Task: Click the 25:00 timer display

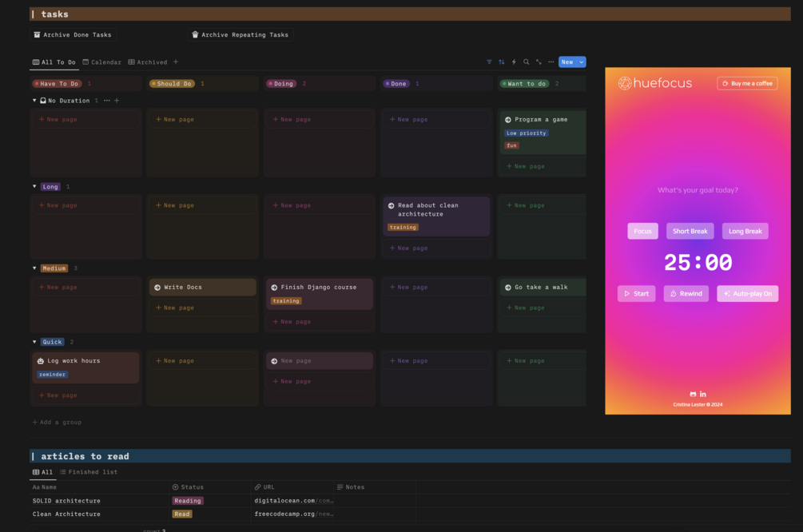Action: point(698,263)
